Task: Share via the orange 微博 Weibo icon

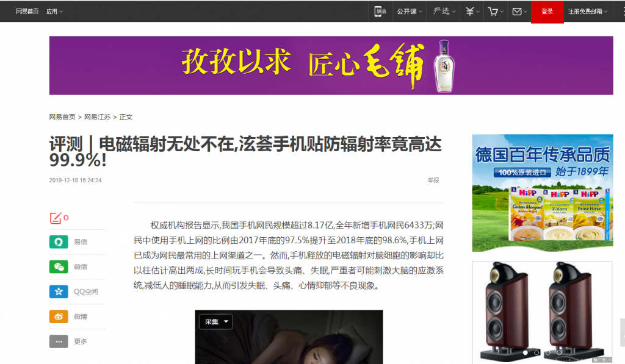Action: 59,316
